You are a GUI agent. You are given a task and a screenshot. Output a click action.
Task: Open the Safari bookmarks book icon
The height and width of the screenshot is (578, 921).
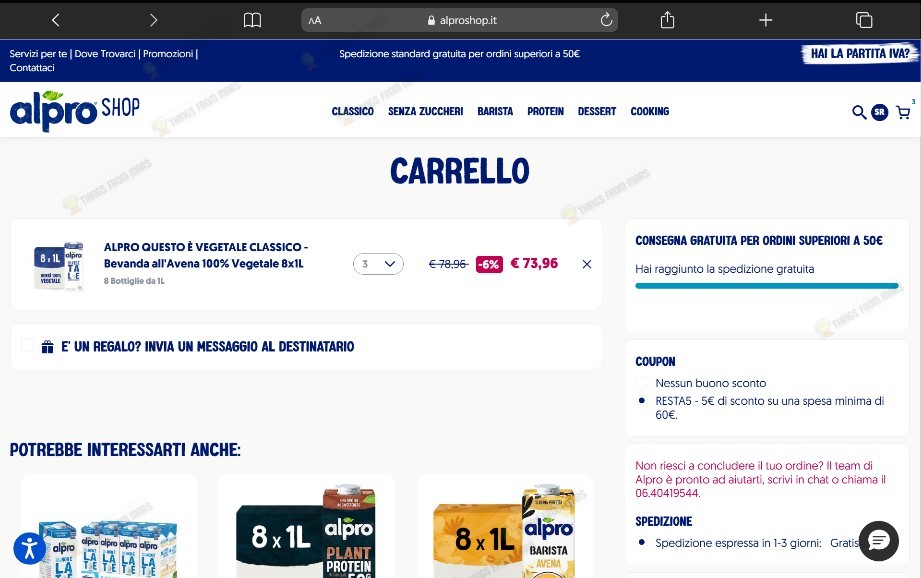click(252, 21)
